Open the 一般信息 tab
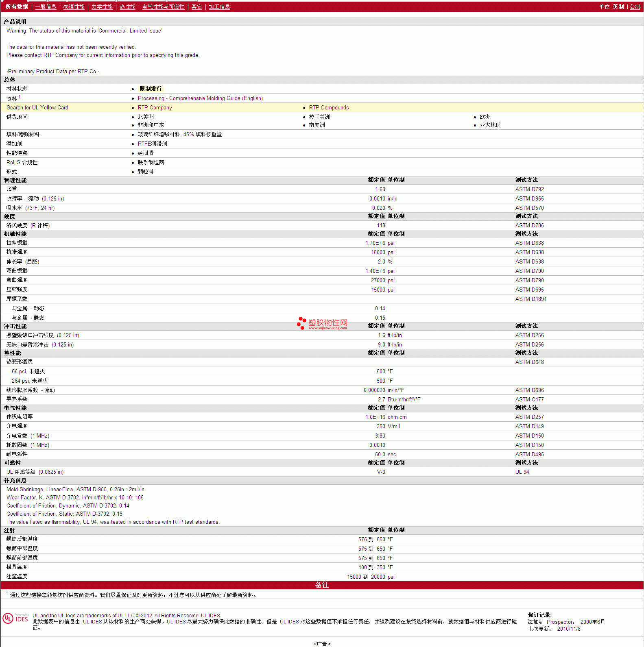644x647 pixels. tap(46, 7)
